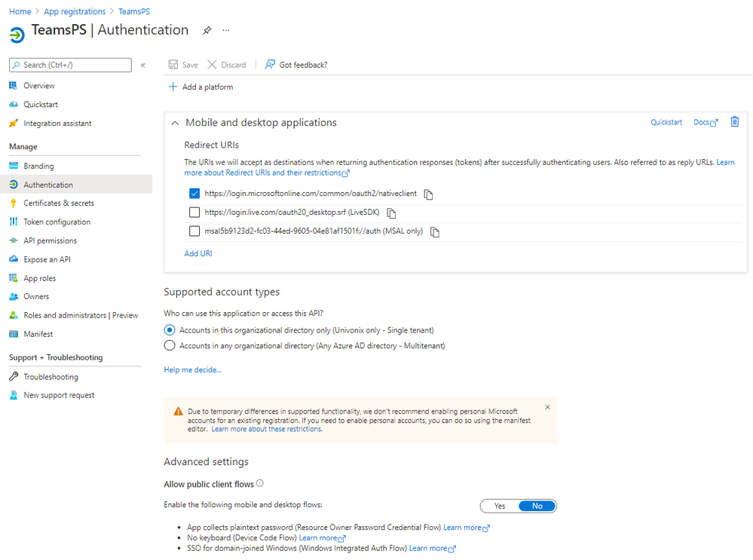Open Learn more about these restrictions link

(x=267, y=429)
